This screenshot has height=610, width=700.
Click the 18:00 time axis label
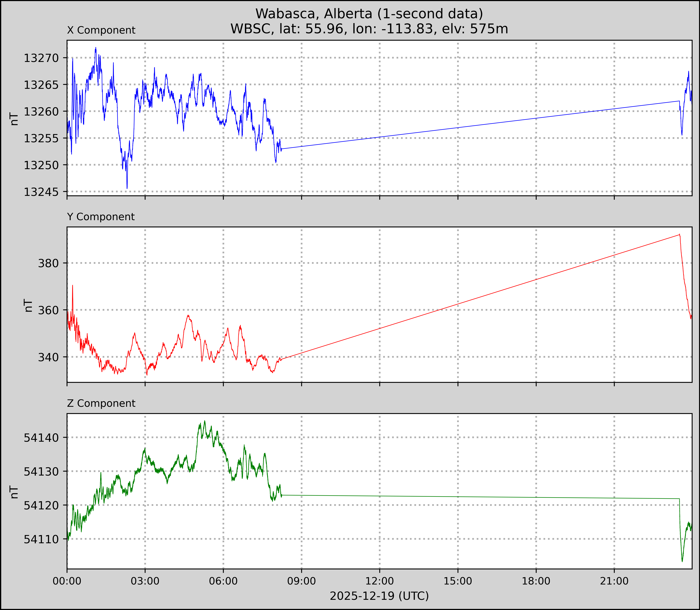pyautogui.click(x=536, y=581)
